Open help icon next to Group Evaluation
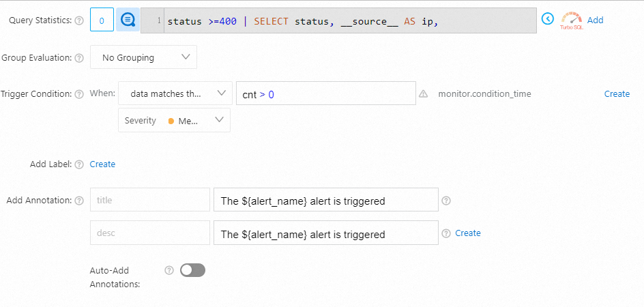 click(x=80, y=58)
